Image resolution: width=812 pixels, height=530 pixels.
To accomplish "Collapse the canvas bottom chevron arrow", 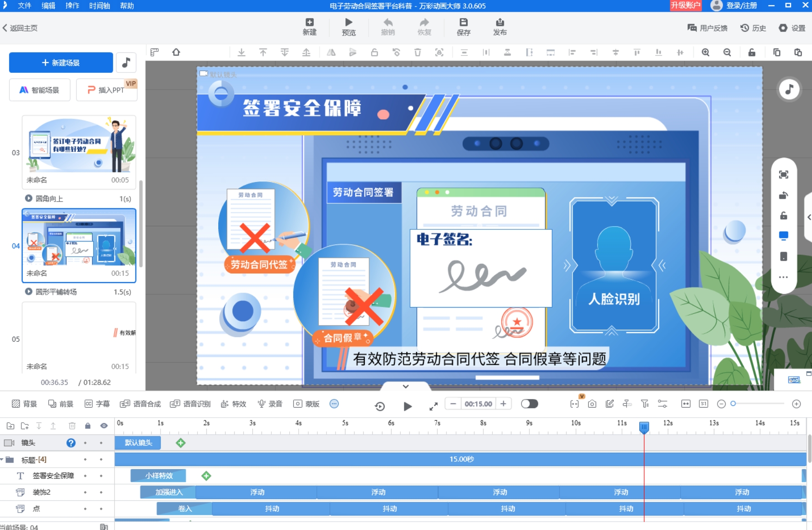I will [x=406, y=386].
